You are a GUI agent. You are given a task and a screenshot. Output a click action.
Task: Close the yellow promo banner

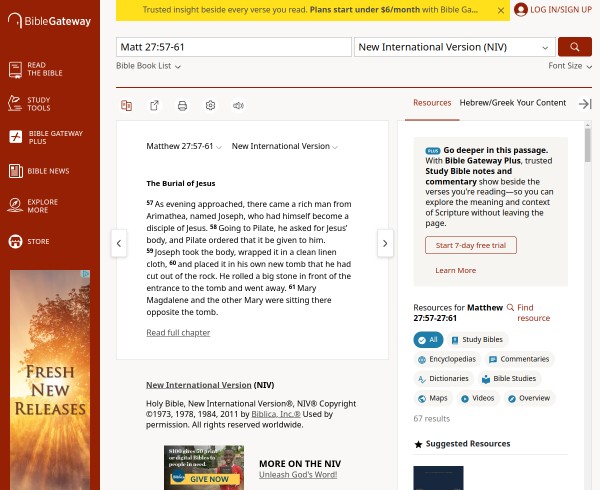501,11
